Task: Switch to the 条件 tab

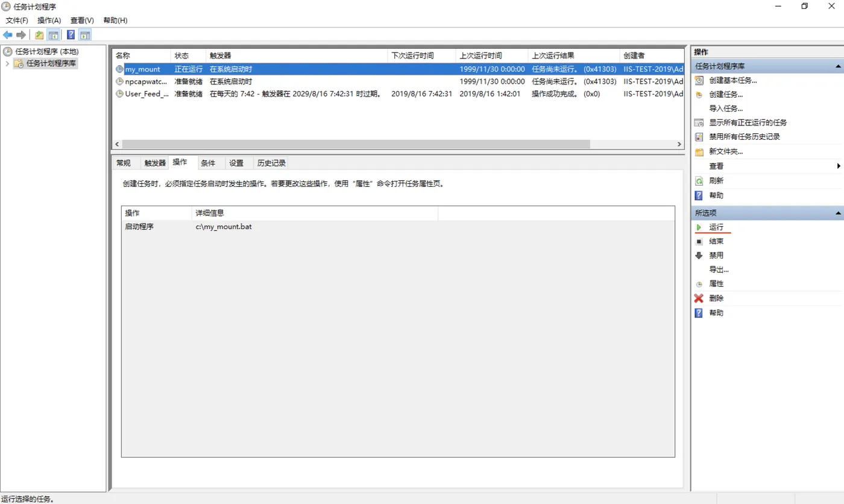Action: [208, 163]
